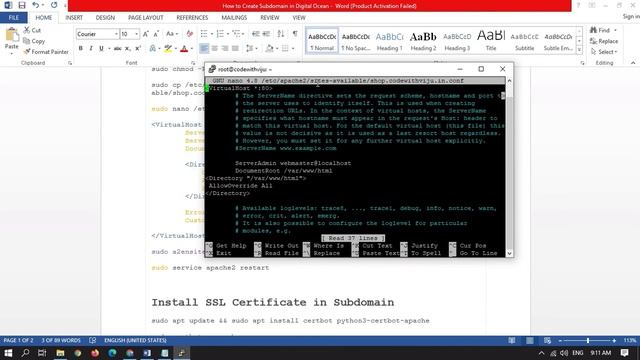Click the Bullets list icon
This screenshot has width=640, height=360.
204,34
